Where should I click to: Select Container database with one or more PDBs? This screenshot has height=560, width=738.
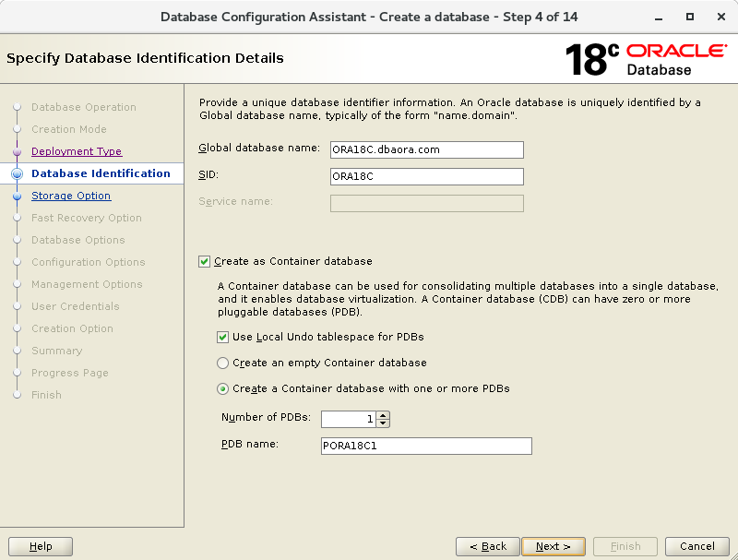coord(222,388)
